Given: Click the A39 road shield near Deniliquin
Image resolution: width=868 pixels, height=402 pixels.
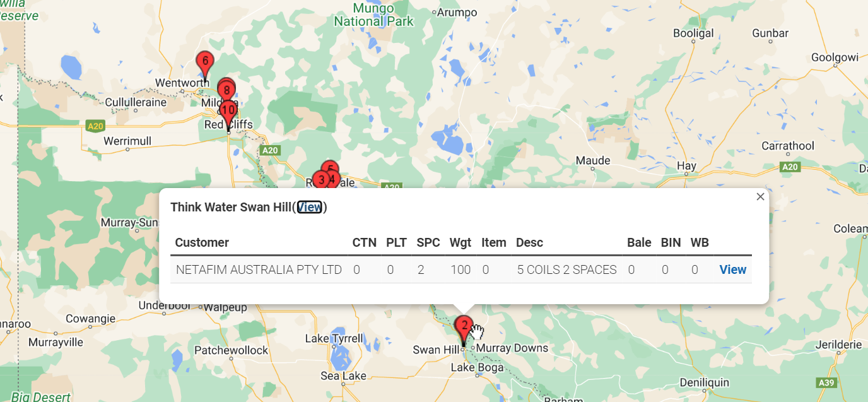Looking at the screenshot, I should click(826, 382).
